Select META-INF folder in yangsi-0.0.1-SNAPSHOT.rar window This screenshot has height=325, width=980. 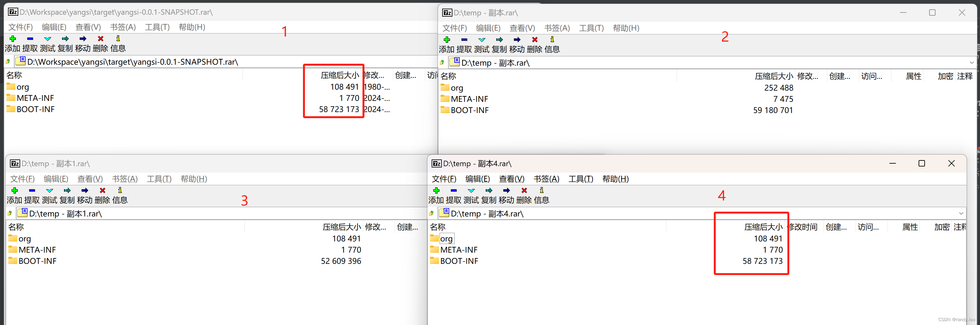(35, 98)
